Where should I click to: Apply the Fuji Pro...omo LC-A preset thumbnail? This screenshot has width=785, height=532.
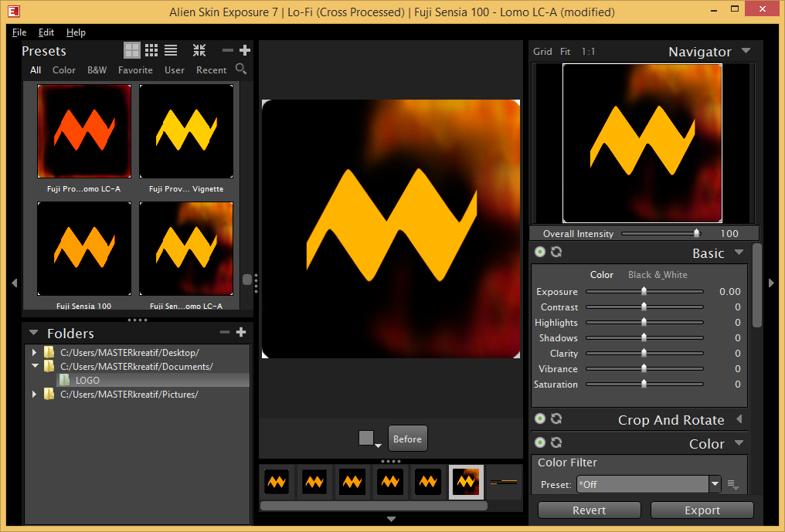[x=84, y=131]
